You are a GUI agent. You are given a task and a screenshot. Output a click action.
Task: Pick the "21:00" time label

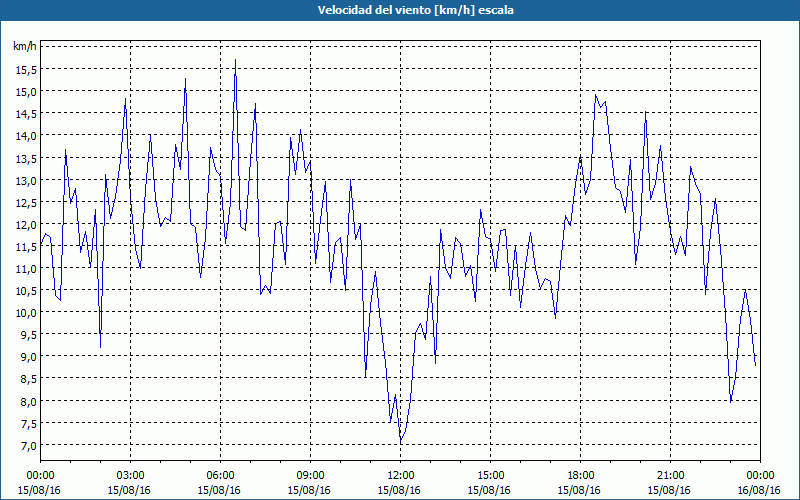pos(670,476)
